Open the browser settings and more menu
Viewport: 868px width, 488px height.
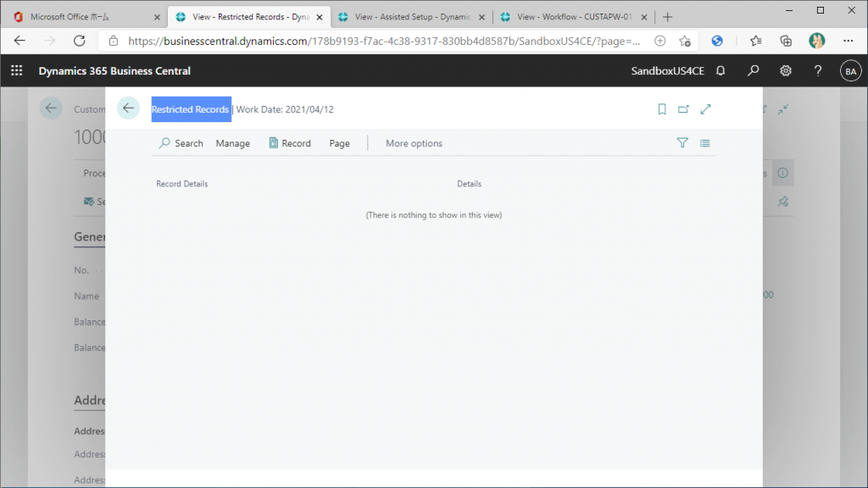[848, 41]
